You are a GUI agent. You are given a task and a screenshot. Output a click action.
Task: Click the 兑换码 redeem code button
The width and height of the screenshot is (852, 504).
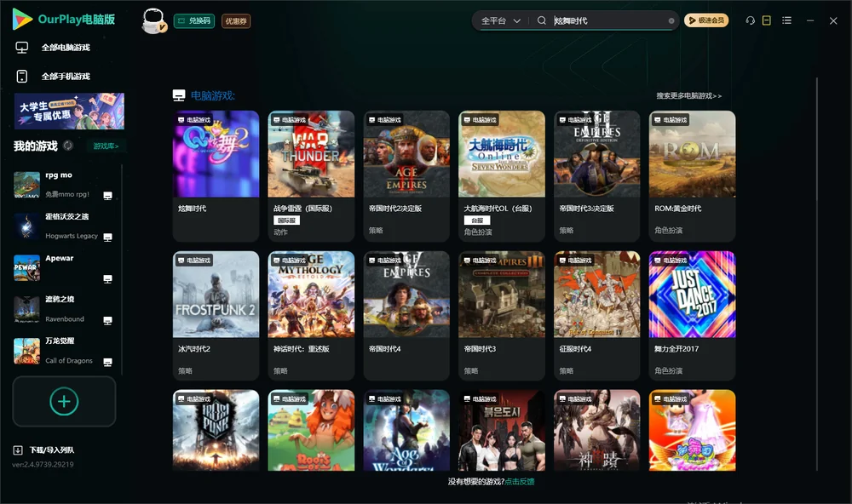tap(194, 20)
